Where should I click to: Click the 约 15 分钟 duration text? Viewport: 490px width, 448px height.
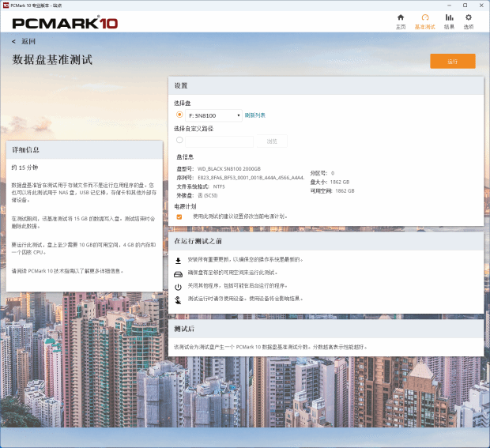pyautogui.click(x=24, y=168)
